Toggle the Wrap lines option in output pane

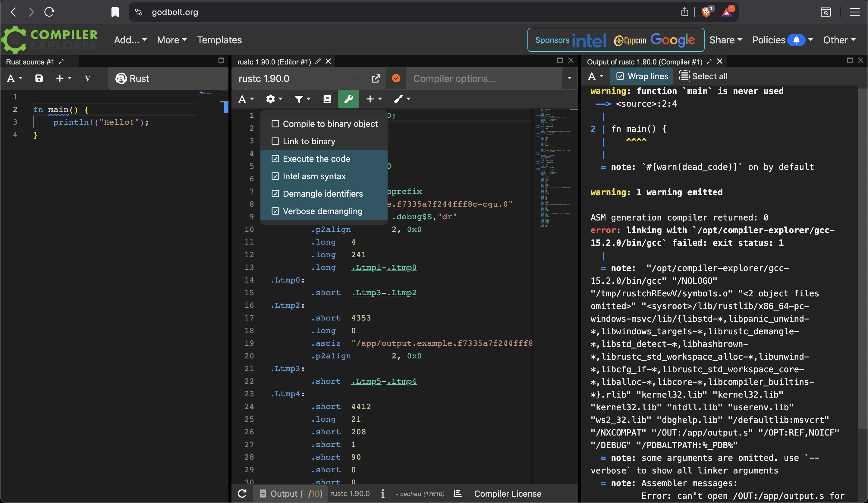642,77
